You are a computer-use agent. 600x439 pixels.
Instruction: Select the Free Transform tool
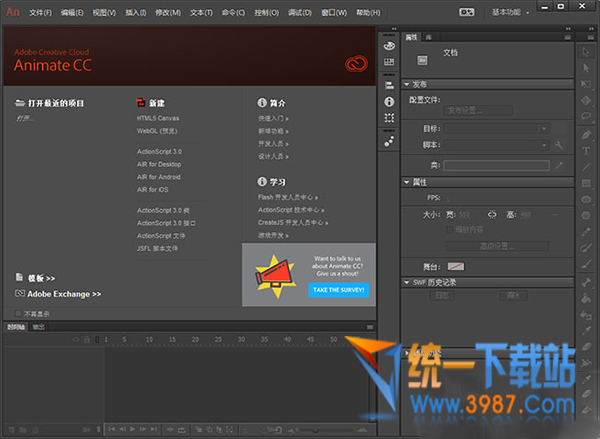tap(586, 84)
